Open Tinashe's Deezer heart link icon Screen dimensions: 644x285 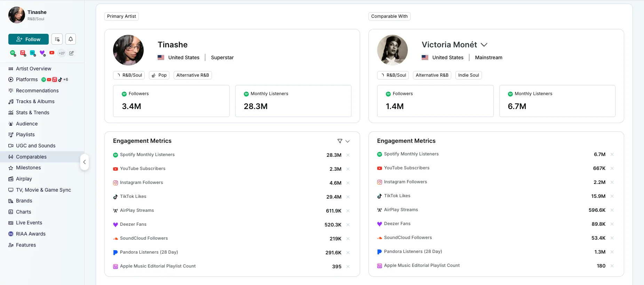(x=42, y=53)
